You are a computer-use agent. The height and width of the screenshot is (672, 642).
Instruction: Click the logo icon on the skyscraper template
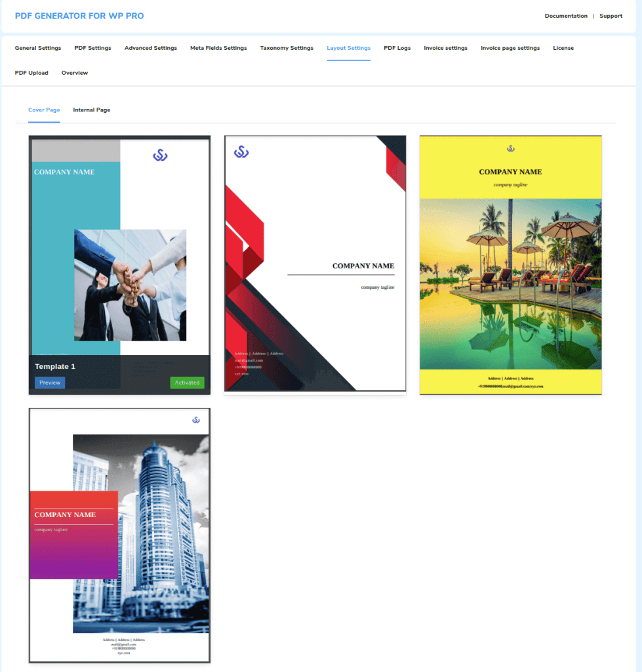(196, 420)
